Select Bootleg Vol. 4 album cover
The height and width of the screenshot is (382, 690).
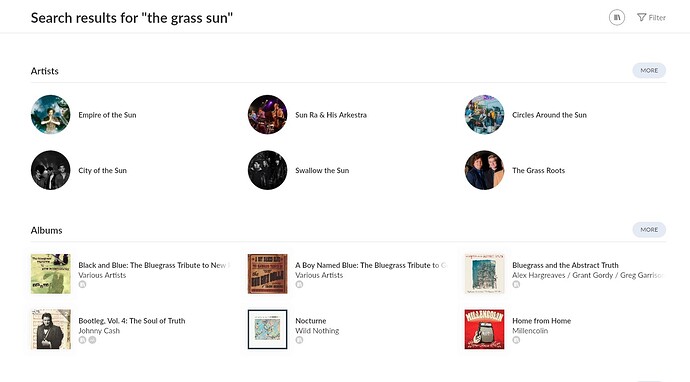51,329
